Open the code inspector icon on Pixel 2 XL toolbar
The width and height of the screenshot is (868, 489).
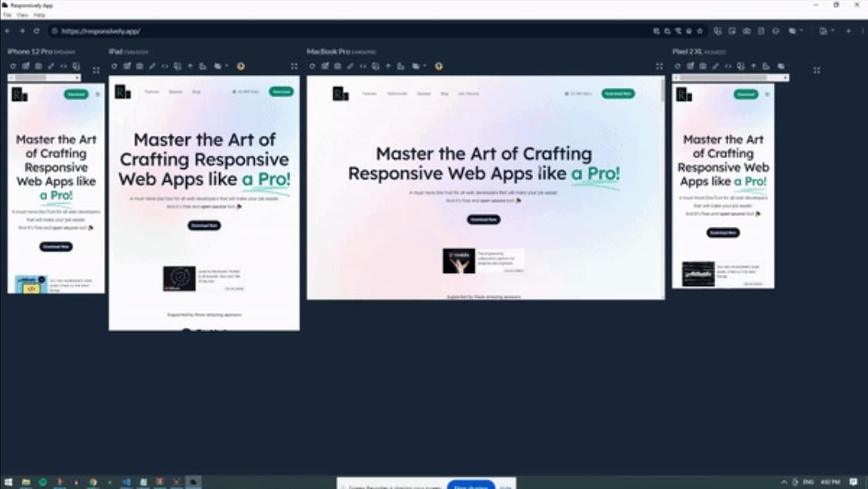(728, 66)
